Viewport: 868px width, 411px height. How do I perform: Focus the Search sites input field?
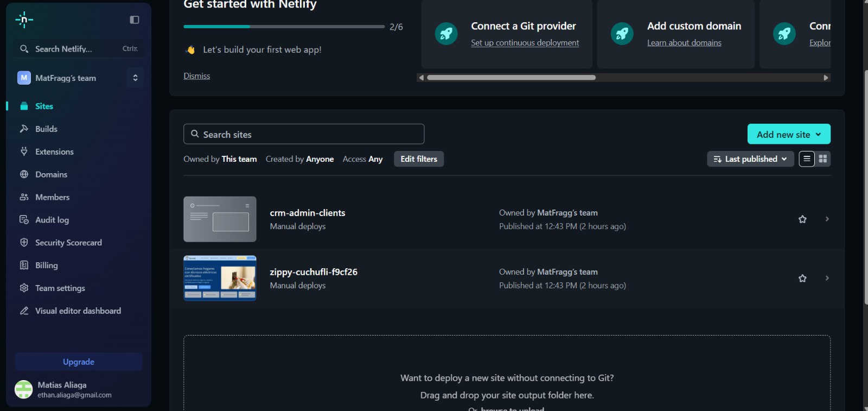coord(304,134)
